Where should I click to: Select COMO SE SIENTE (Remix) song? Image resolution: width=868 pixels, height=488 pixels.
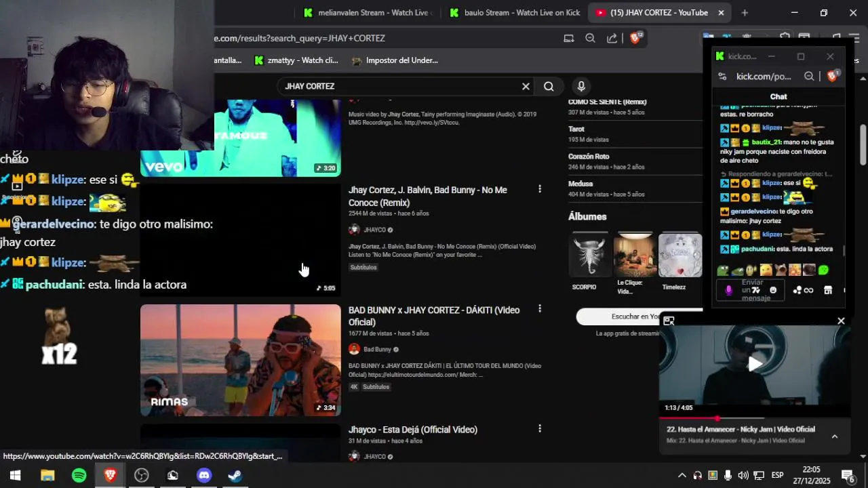click(608, 102)
